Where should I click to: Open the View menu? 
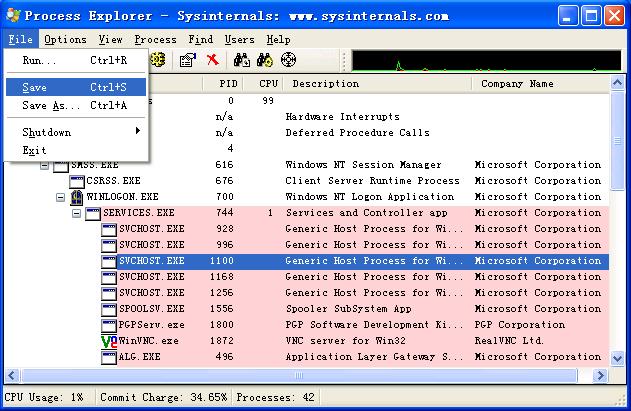(x=110, y=39)
